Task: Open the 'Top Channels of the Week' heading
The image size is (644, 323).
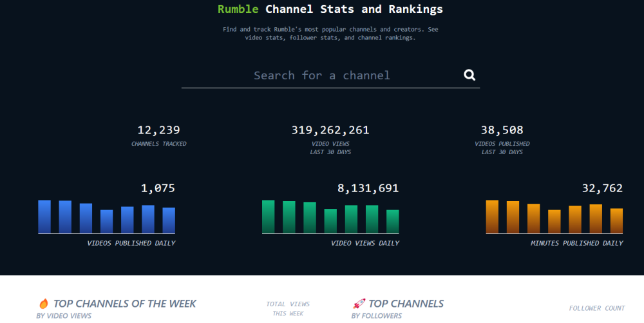Action: pyautogui.click(x=124, y=304)
